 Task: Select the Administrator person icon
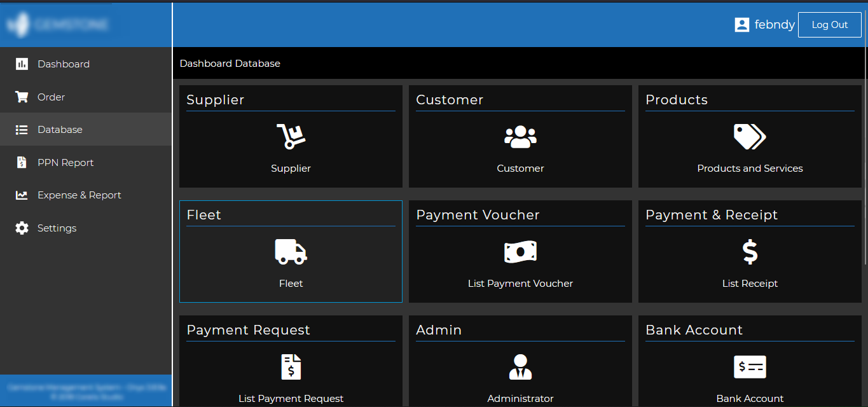pyautogui.click(x=520, y=367)
